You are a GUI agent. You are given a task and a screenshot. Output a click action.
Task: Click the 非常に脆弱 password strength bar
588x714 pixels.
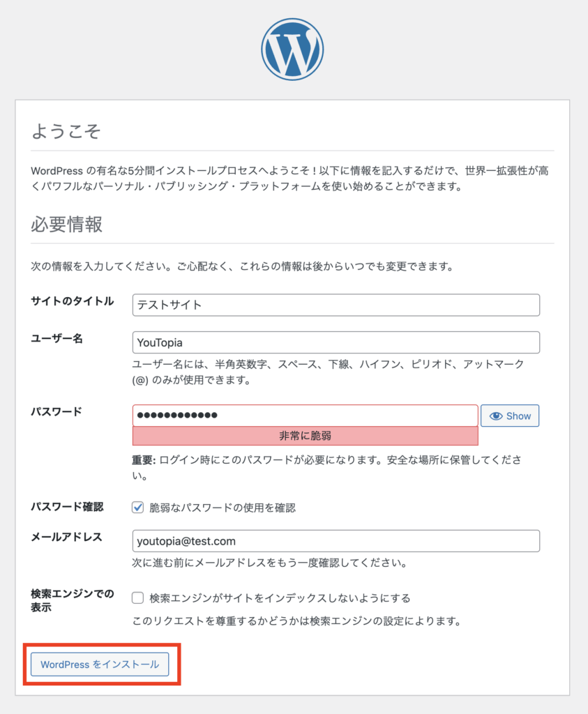click(305, 436)
